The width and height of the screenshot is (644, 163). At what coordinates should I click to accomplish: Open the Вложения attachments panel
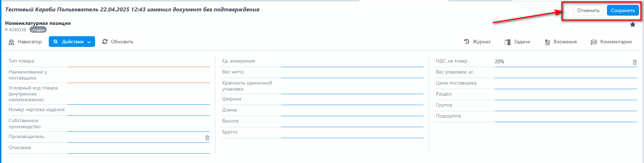(x=561, y=42)
